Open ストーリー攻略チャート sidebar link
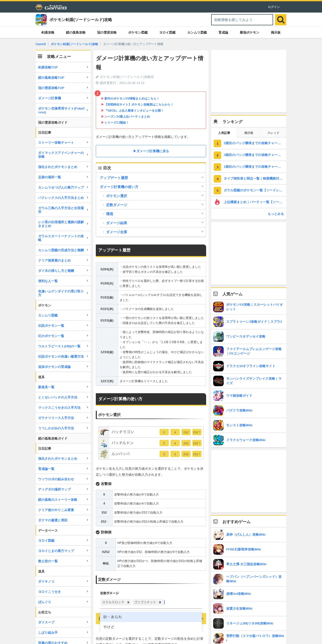This screenshot has width=322, height=644. pyautogui.click(x=63, y=142)
